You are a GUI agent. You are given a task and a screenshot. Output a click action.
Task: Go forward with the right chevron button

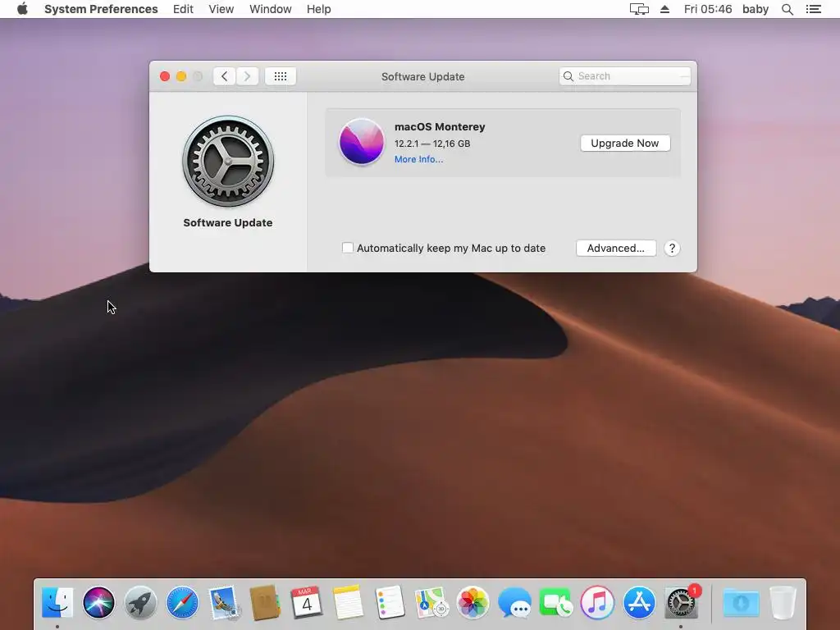click(247, 76)
